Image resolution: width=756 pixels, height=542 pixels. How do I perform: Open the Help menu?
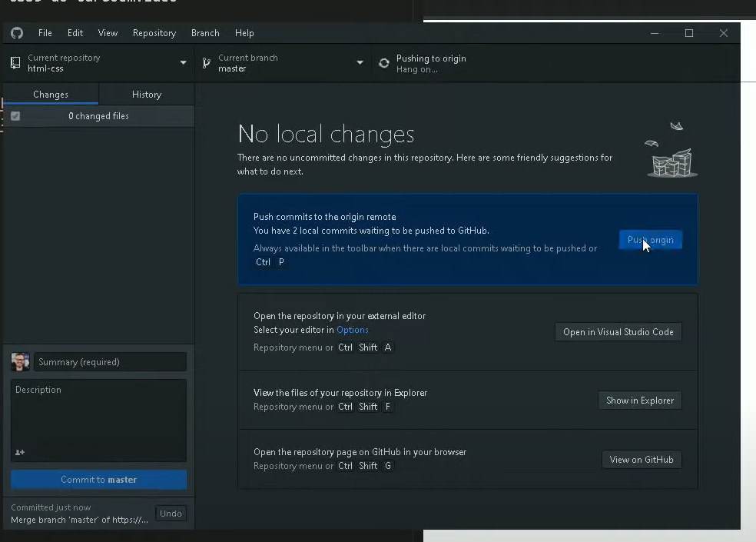click(244, 33)
